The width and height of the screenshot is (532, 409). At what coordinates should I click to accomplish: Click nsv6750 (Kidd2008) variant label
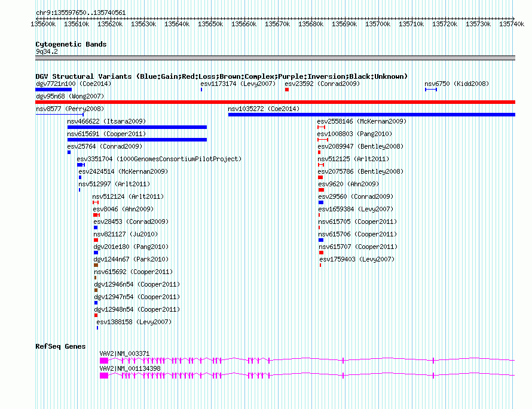point(457,84)
